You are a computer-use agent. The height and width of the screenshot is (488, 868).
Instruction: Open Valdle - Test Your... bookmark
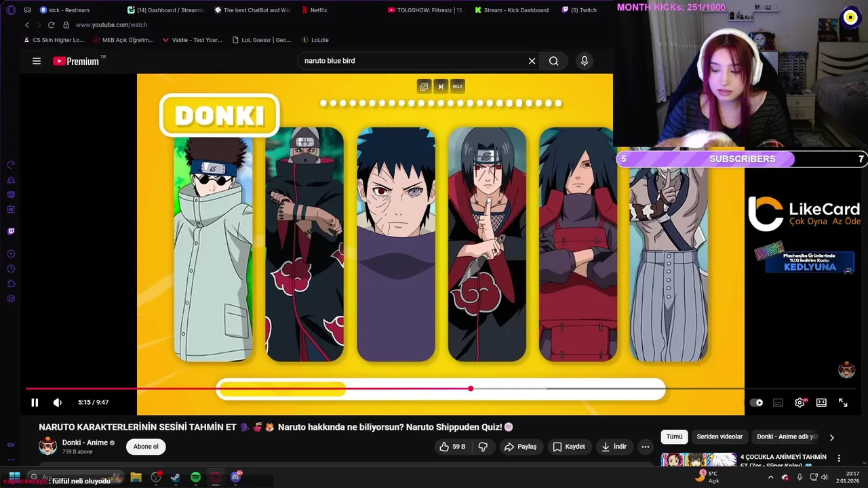(193, 40)
